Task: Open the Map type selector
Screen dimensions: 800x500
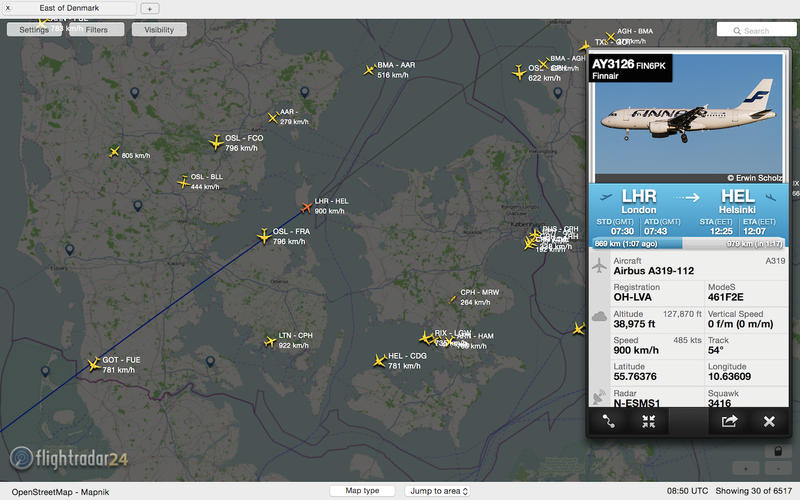Action: click(x=362, y=491)
